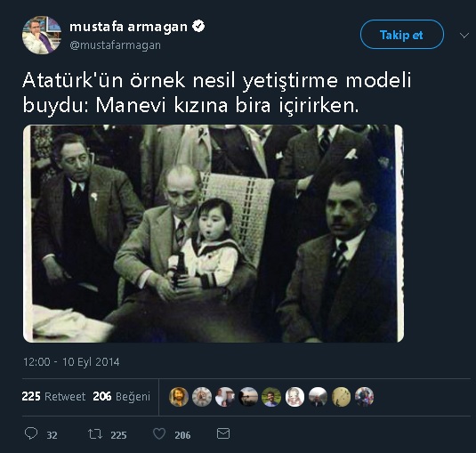Enlarge the attached black-and-white photo
This screenshot has height=453, width=476.
(214, 233)
